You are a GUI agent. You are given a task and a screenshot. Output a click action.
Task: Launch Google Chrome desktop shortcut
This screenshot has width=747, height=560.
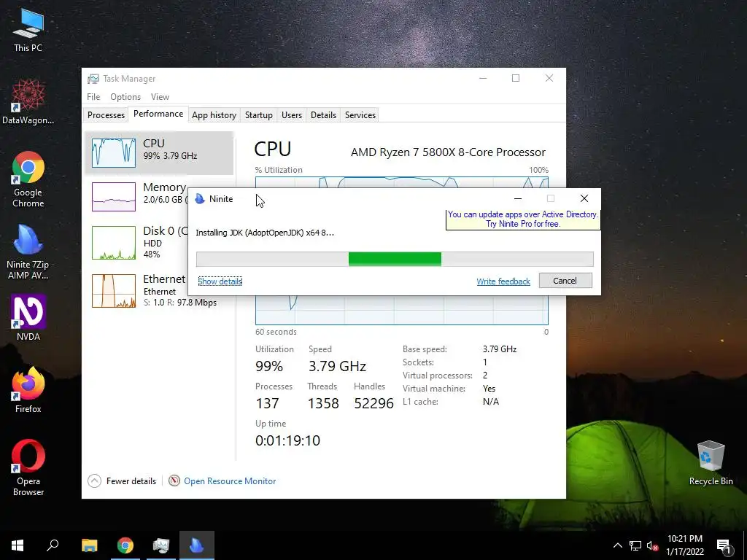28,179
